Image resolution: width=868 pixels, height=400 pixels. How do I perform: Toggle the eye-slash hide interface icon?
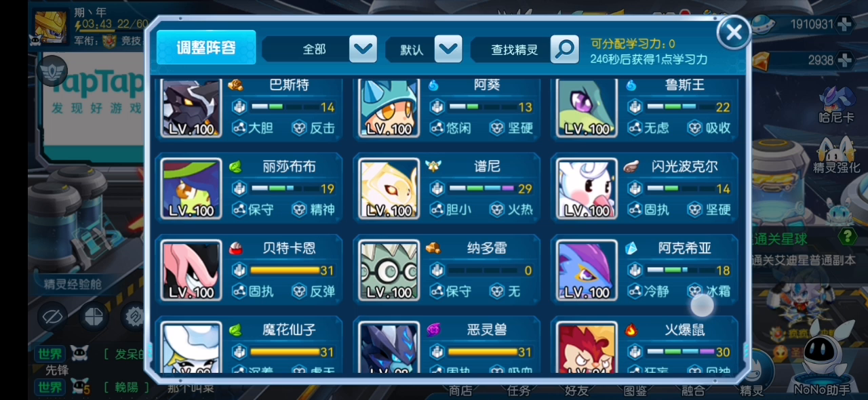(x=52, y=317)
